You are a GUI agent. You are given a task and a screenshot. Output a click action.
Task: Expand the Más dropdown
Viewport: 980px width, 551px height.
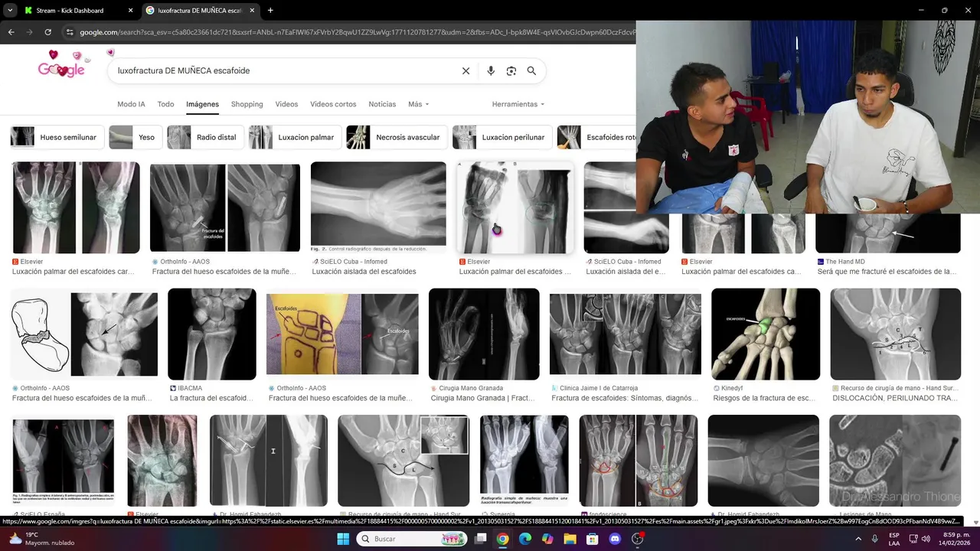(418, 104)
